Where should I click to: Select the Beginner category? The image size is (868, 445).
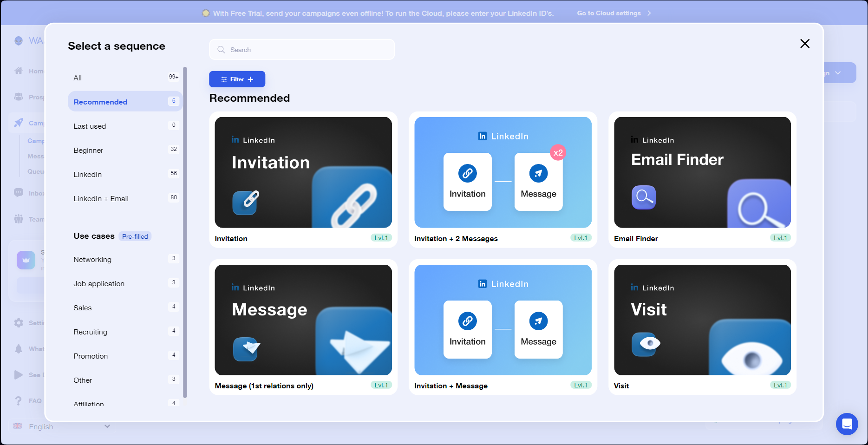[125, 150]
